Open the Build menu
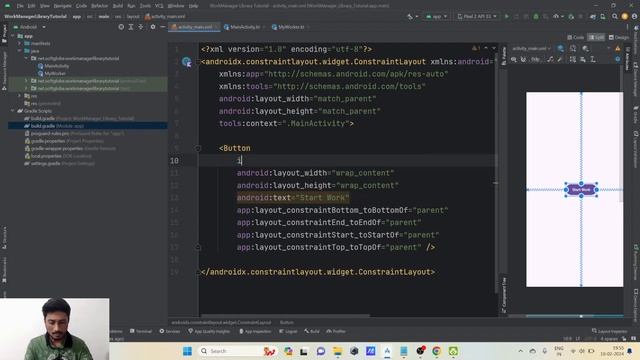The width and height of the screenshot is (640, 360). tap(118, 6)
